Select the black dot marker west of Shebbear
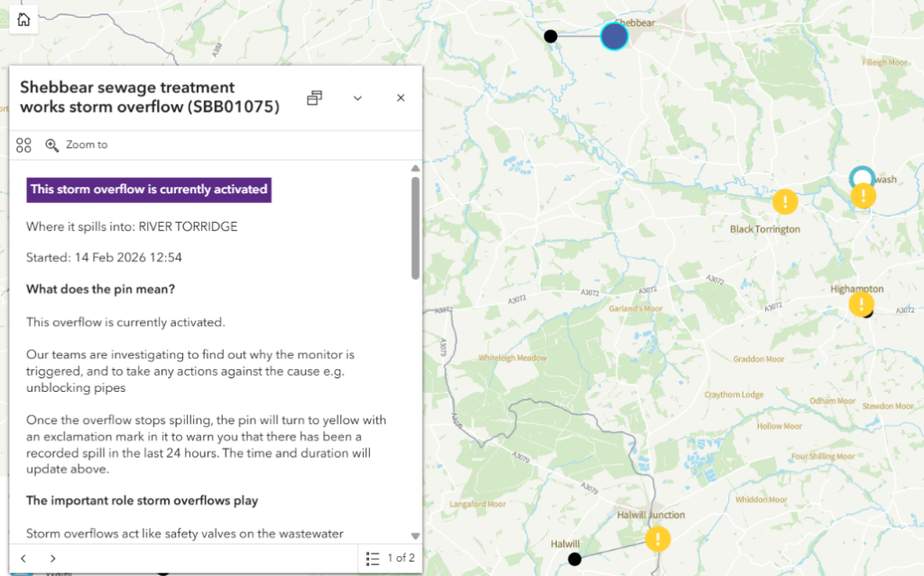924x576 pixels. click(x=550, y=36)
